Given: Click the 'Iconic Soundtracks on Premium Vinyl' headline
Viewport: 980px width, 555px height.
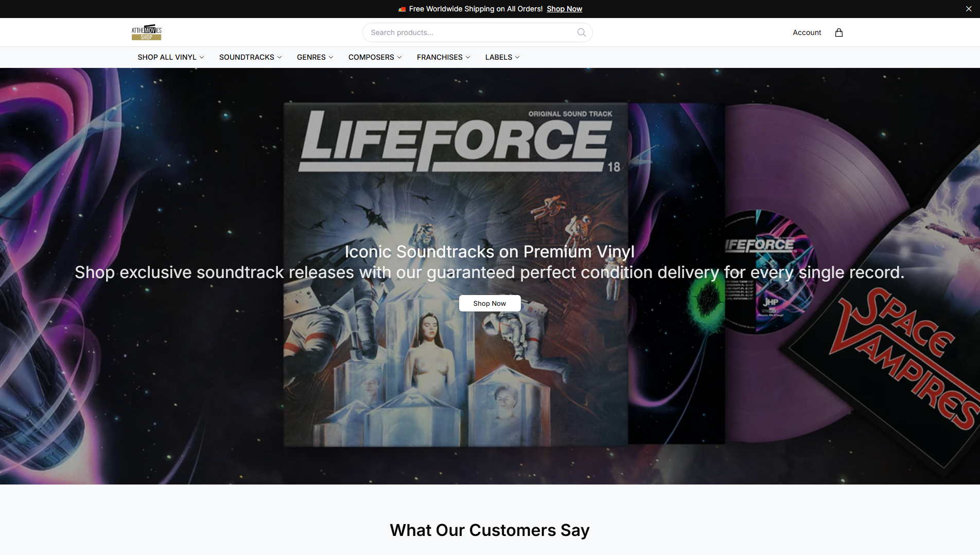Looking at the screenshot, I should 489,251.
